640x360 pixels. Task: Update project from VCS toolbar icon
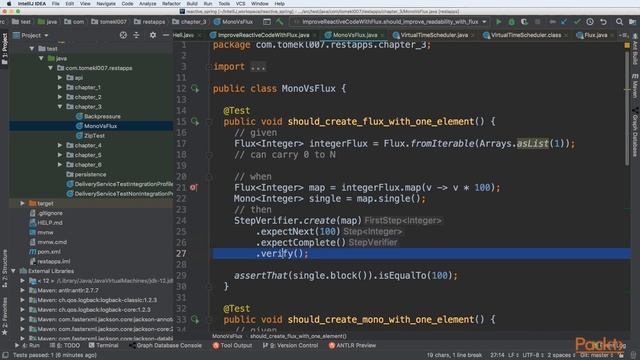point(564,22)
